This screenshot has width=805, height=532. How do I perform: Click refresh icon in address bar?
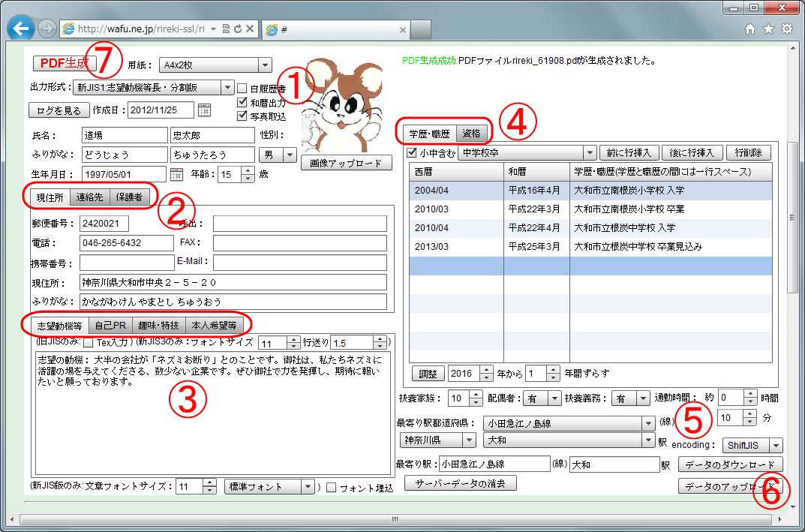[237, 29]
